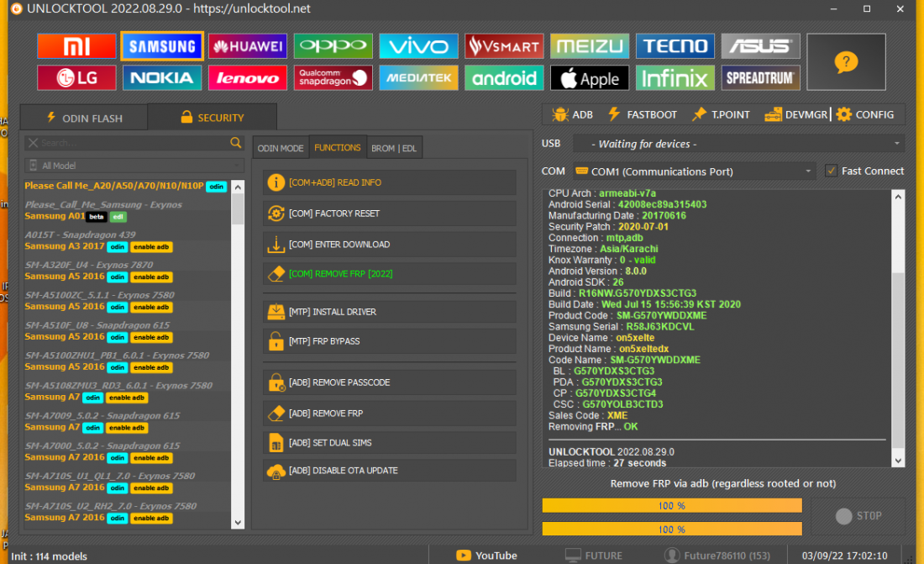Switch to the SECURITY tab
Screen dimensions: 924x564
213,118
